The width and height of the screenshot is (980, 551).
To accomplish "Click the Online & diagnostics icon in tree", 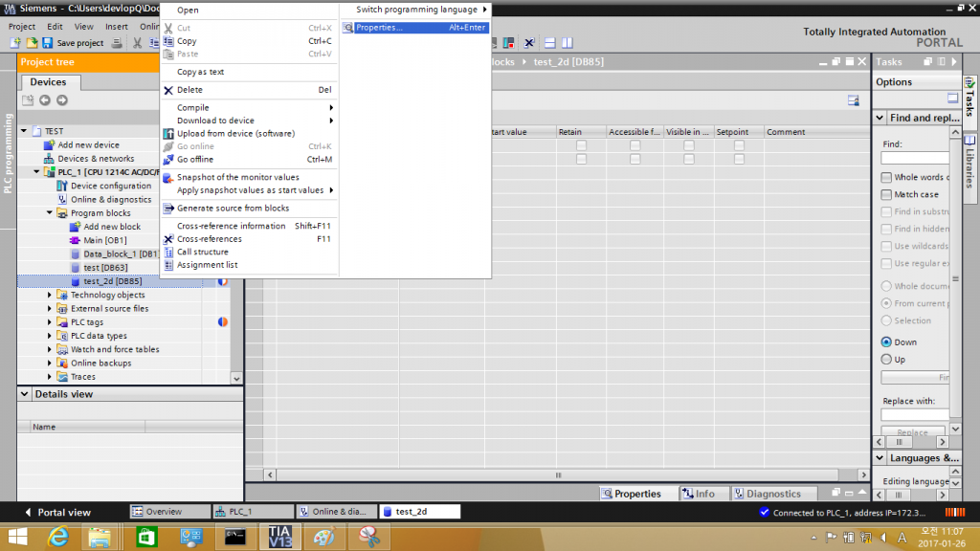I will 62,199.
